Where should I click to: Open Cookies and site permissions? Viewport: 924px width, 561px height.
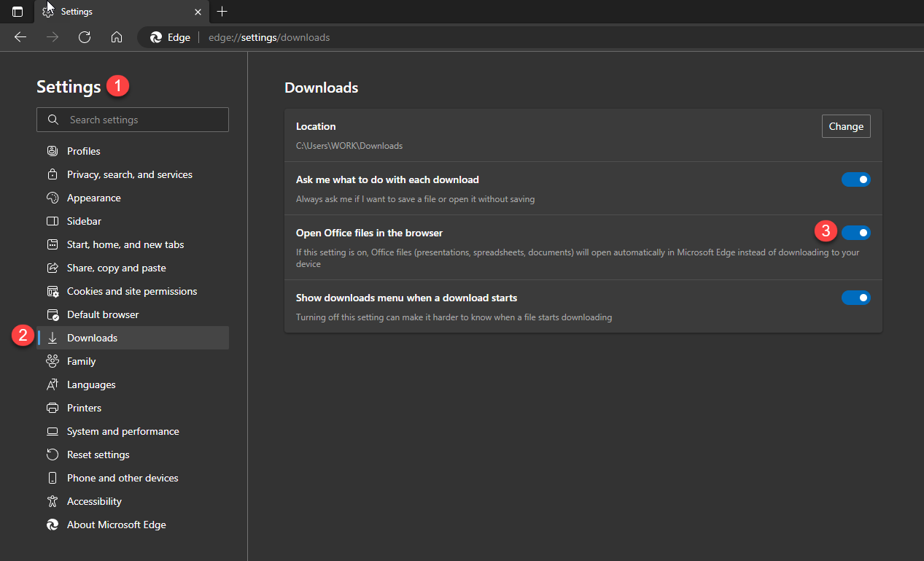[x=133, y=291]
